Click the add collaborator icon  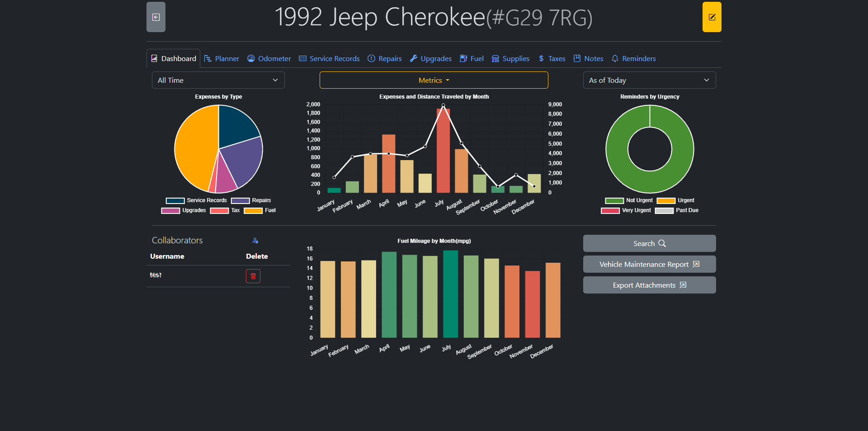(x=255, y=241)
